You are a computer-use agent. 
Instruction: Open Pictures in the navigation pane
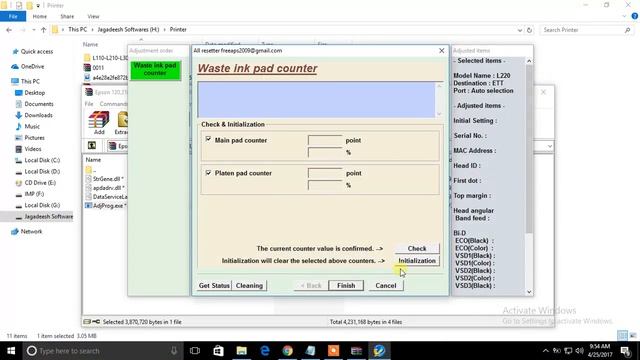tap(34, 138)
